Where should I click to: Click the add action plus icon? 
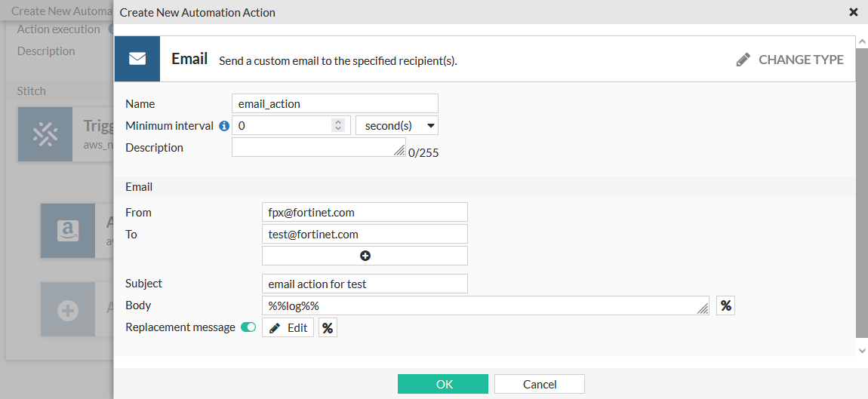click(x=68, y=310)
